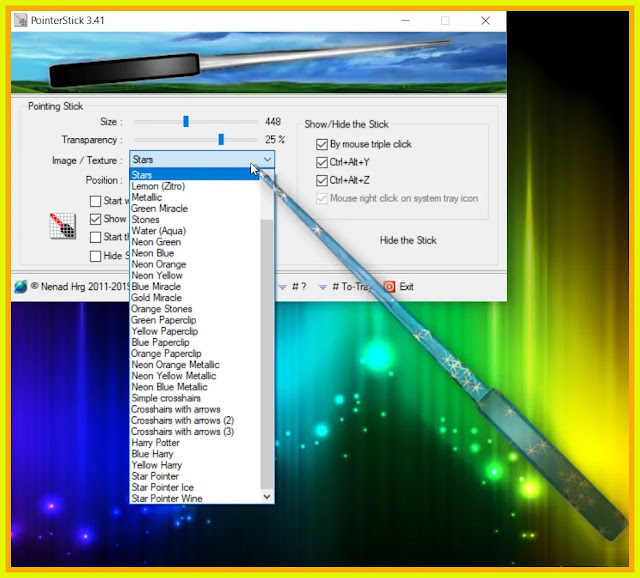Enable the first Start checkbox under Position
This screenshot has width=640, height=578.
tap(95, 201)
